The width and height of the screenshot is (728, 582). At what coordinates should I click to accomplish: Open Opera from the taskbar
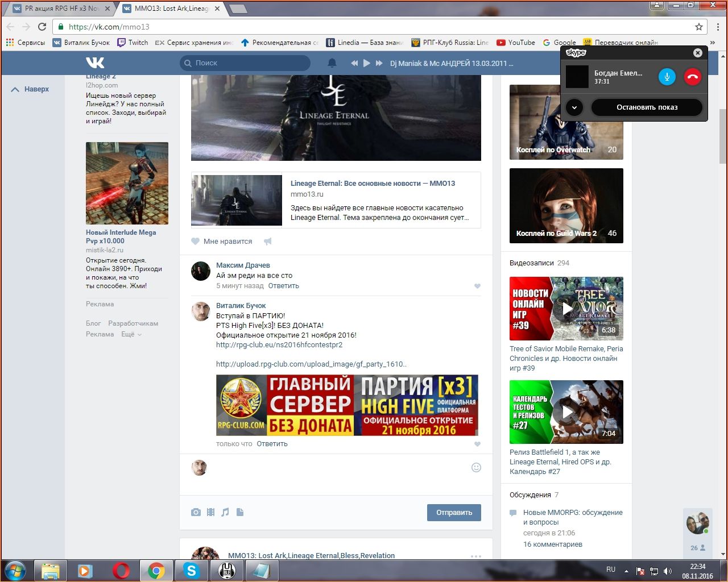(121, 570)
